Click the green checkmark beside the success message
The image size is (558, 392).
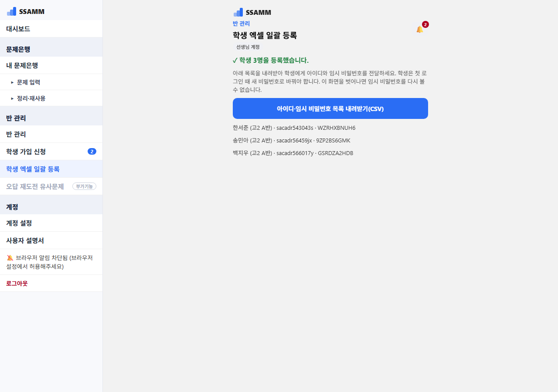(235, 61)
